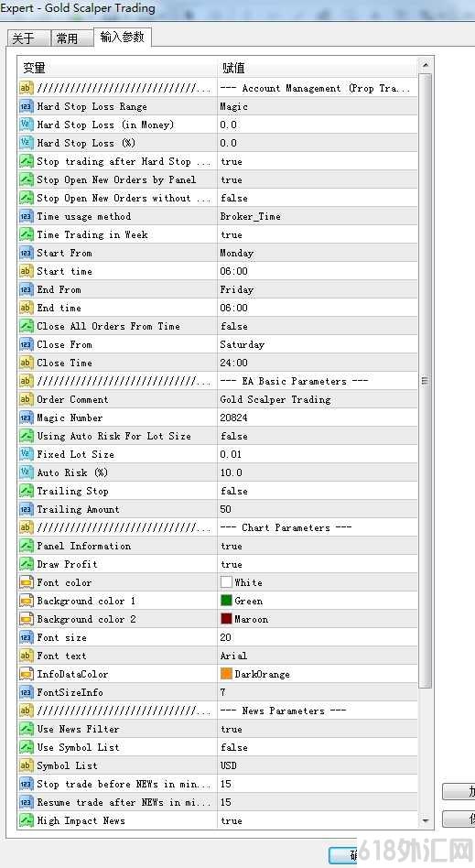Toggle the Draw Profit true value

(x=318, y=564)
